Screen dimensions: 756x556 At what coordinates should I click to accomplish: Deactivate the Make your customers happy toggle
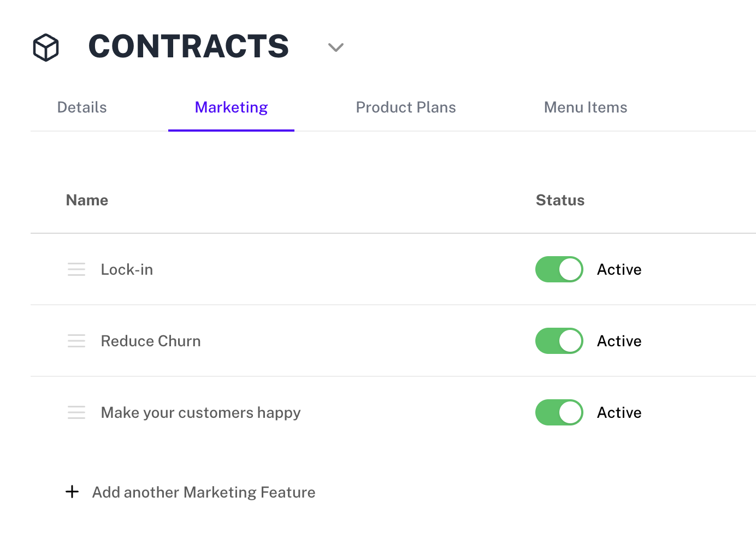[x=559, y=412]
